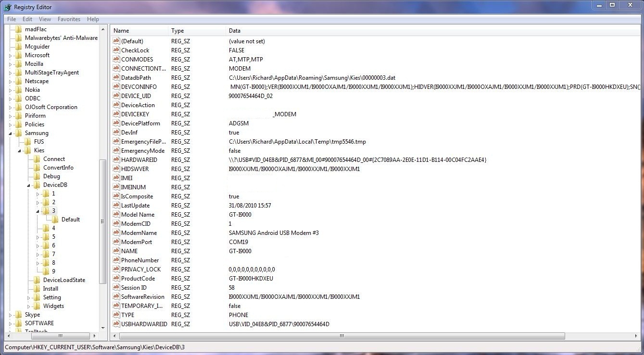Select the Default subkey folder icon

point(55,220)
